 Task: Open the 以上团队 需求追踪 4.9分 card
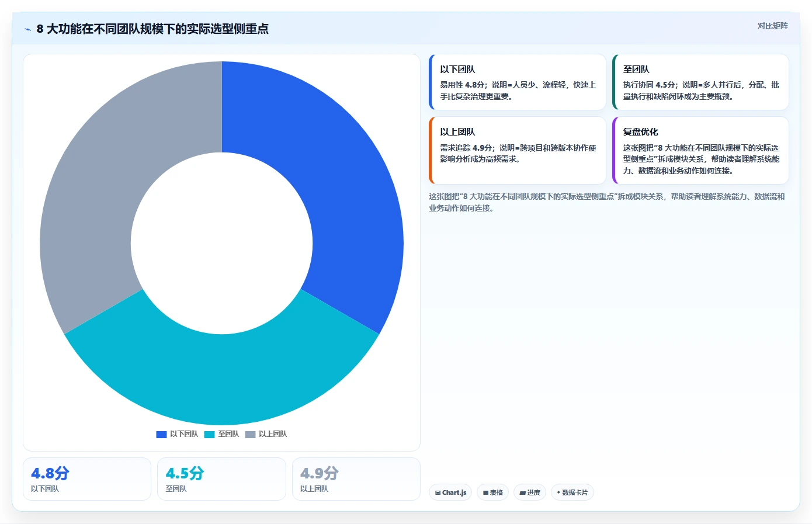[518, 151]
